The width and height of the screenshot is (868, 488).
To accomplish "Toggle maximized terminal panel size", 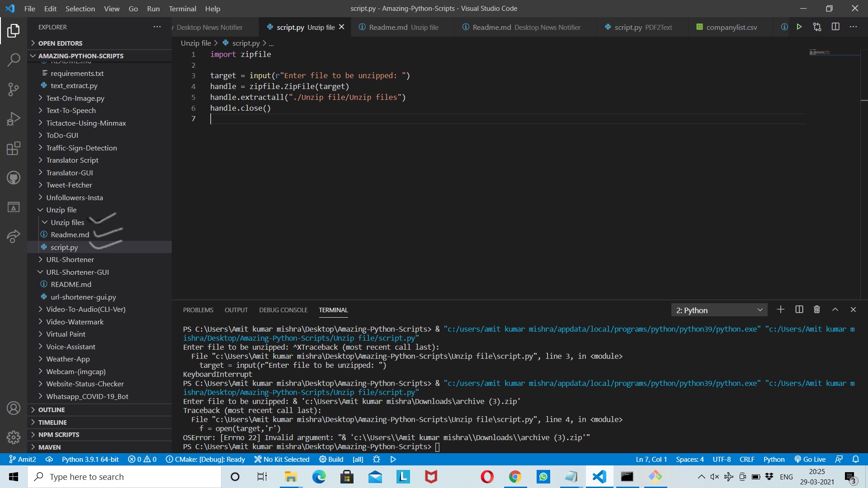I will click(x=835, y=310).
